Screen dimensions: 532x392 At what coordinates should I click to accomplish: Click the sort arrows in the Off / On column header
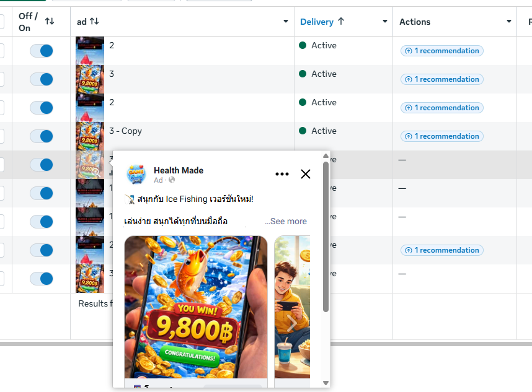[x=50, y=21]
